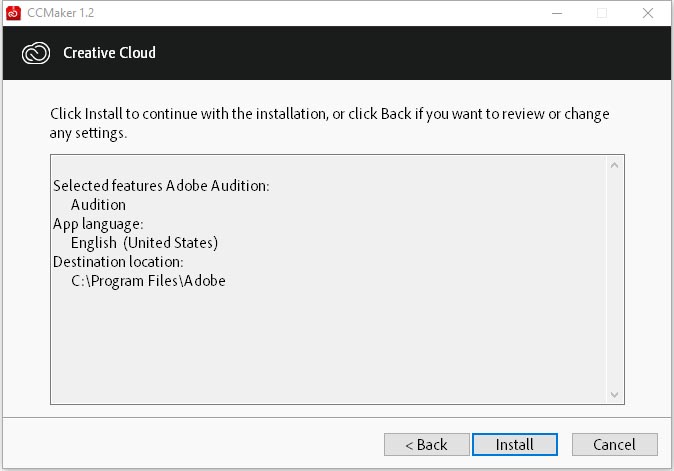674x471 pixels.
Task: Minimize the CCMaker window
Action: pos(557,13)
